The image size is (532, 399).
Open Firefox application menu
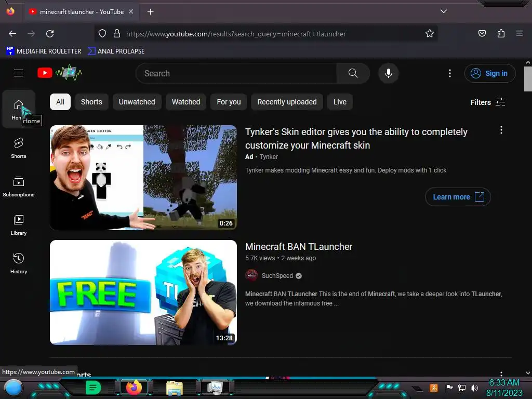pos(520,34)
